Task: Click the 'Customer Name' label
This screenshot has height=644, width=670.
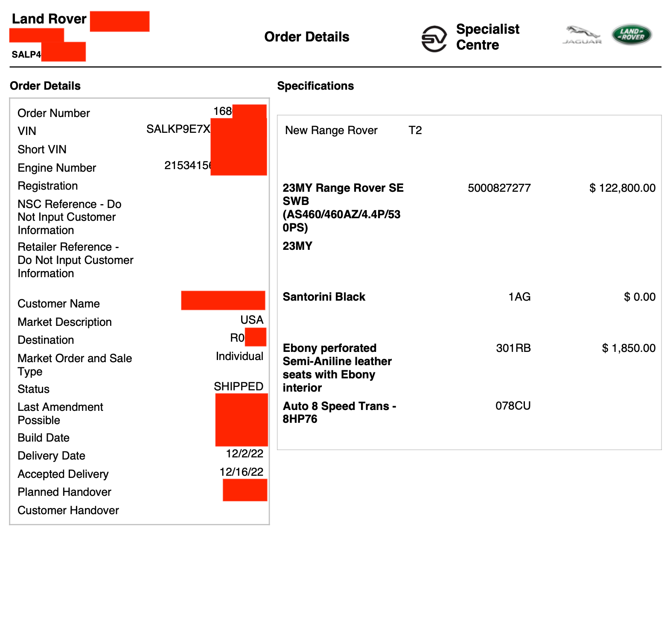Action: coord(59,304)
